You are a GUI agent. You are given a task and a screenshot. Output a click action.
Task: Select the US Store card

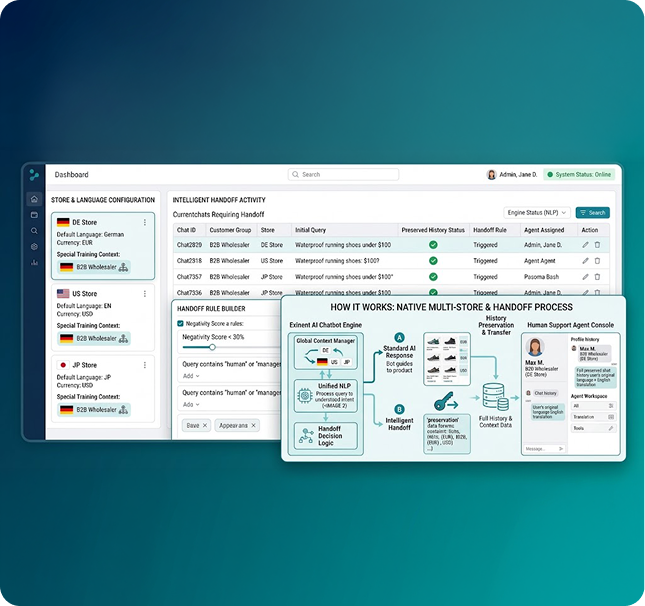(x=103, y=317)
